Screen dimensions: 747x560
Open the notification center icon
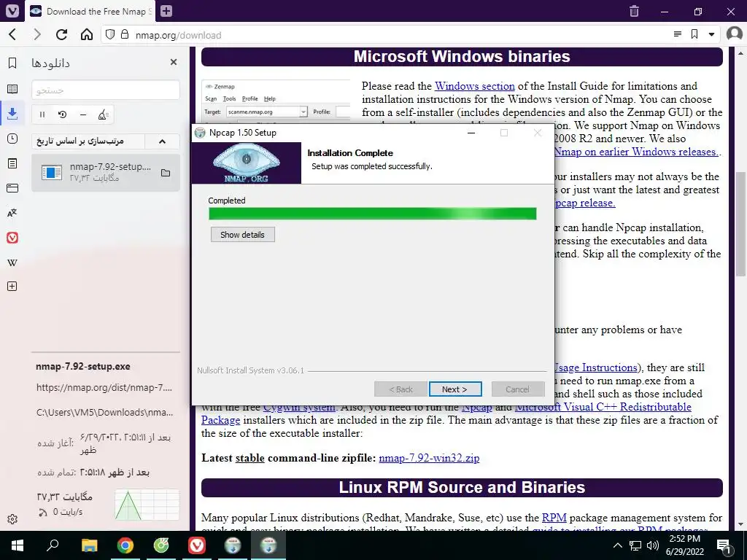724,545
